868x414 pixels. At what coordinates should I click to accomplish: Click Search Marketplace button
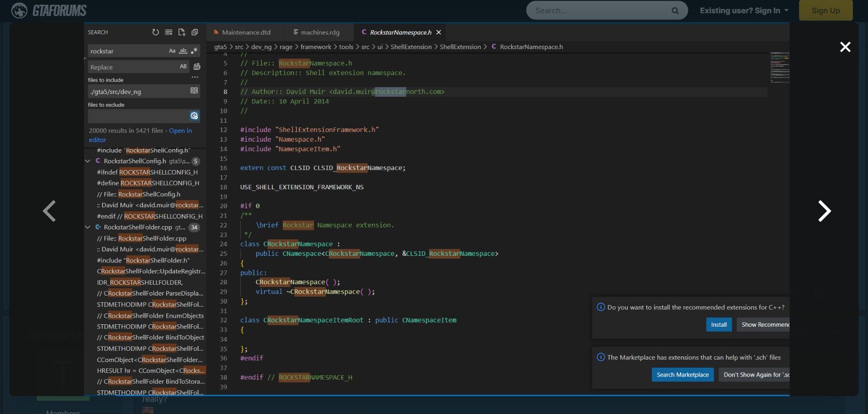pos(683,374)
